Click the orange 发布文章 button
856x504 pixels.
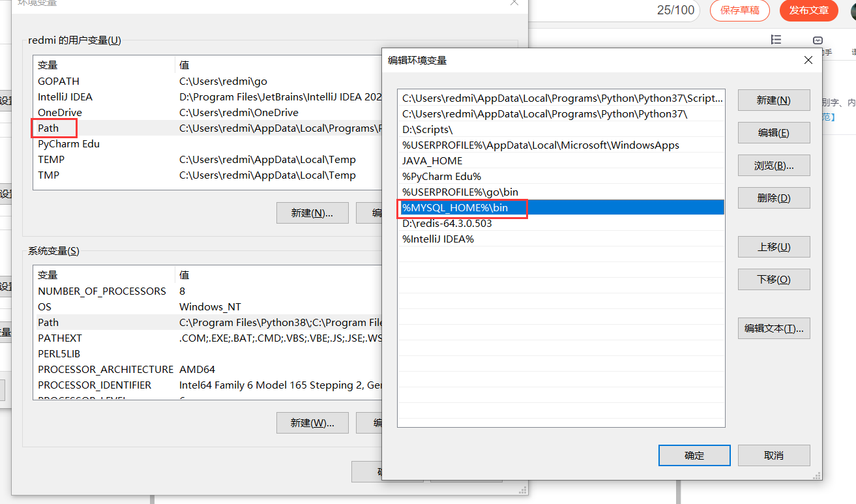(809, 10)
